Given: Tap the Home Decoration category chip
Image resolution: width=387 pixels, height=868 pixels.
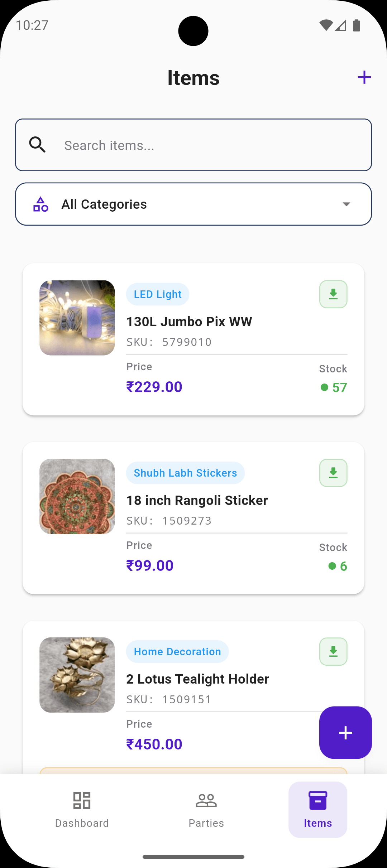Looking at the screenshot, I should 177,652.
